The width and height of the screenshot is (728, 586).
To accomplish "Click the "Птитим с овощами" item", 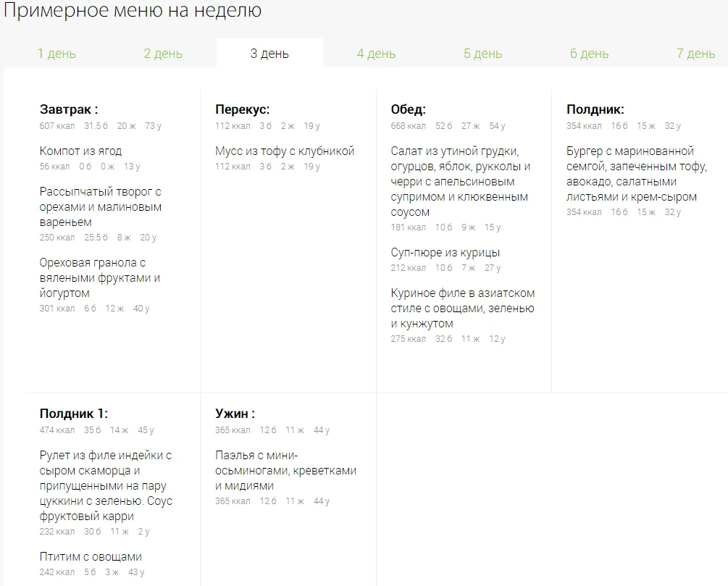I will pyautogui.click(x=91, y=556).
